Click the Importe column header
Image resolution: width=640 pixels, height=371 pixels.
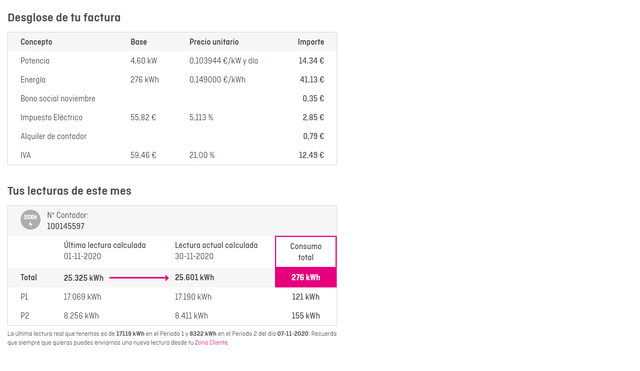tap(311, 42)
